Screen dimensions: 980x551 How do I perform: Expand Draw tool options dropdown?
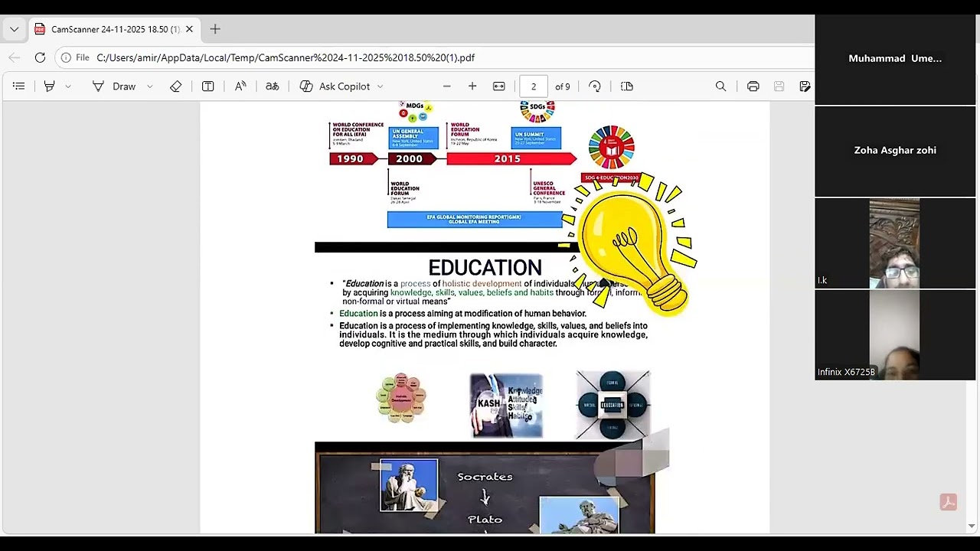coord(149,86)
